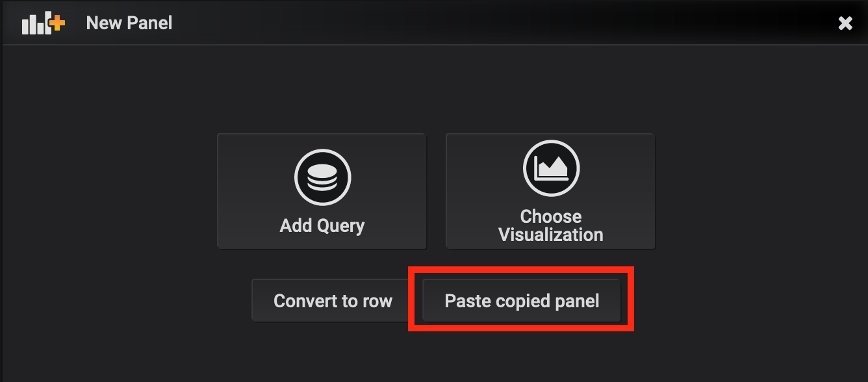Close the New Panel dialog with X
This screenshot has height=382, width=868.
(845, 23)
